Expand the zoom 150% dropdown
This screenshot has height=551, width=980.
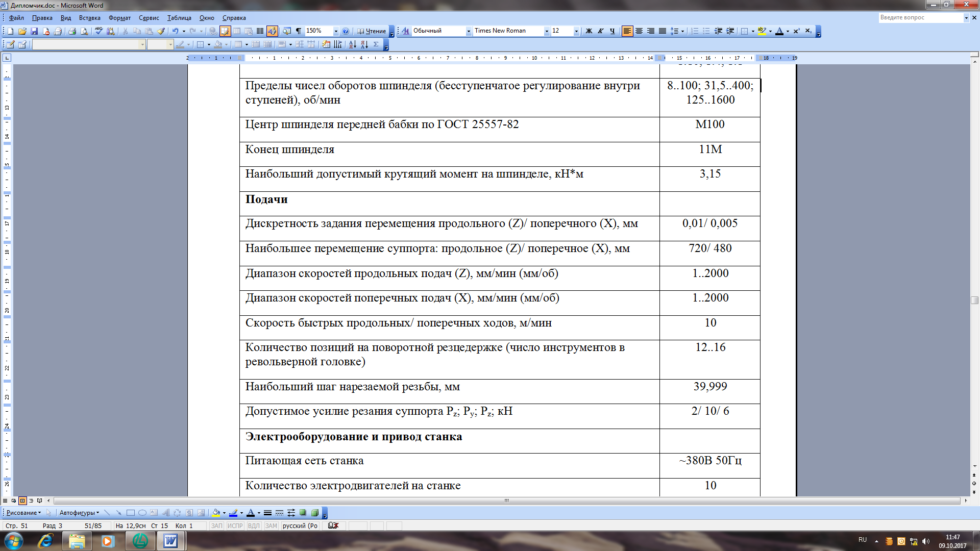(x=335, y=31)
